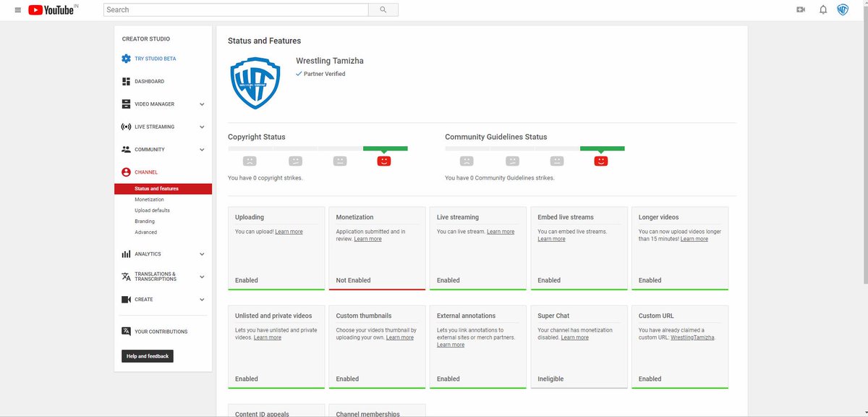Click the Your Contributions sidebar label

coord(161,332)
